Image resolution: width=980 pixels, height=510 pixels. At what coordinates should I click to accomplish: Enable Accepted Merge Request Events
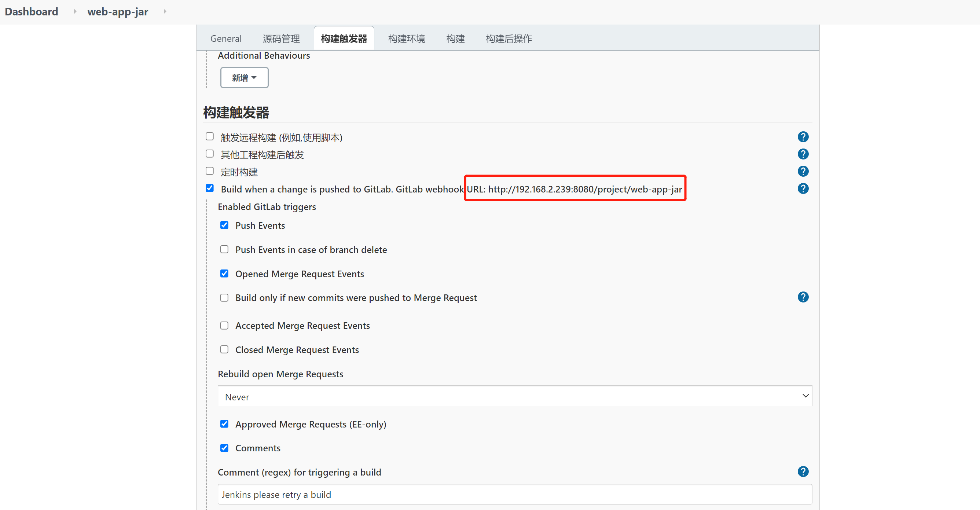tap(224, 326)
